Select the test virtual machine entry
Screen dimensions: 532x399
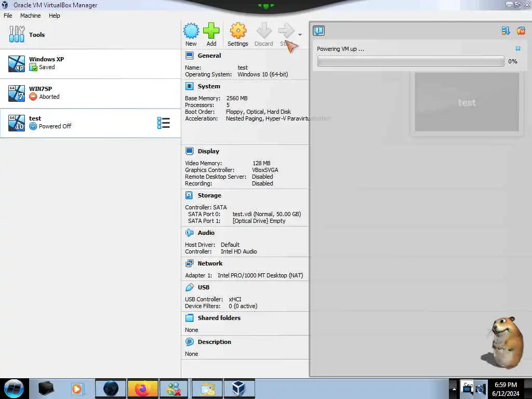coord(90,123)
